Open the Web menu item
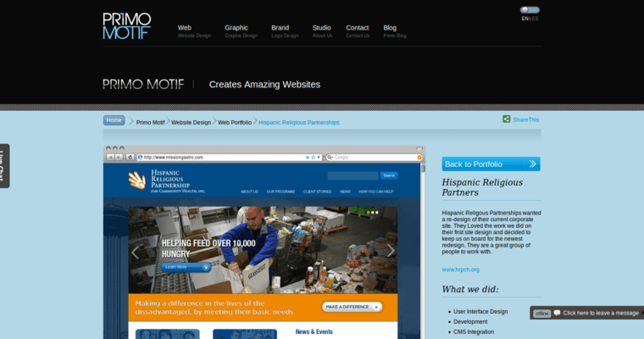The image size is (644, 339). tap(185, 28)
